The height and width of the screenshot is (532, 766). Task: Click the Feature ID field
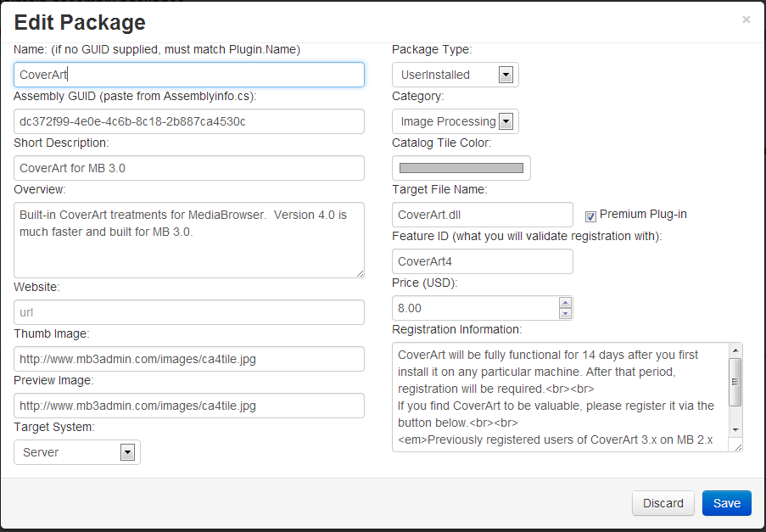click(x=482, y=261)
